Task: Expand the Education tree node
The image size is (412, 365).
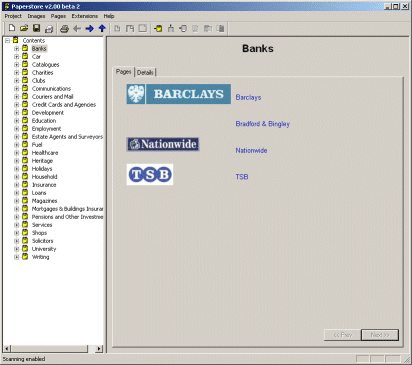Action: pyautogui.click(x=16, y=121)
